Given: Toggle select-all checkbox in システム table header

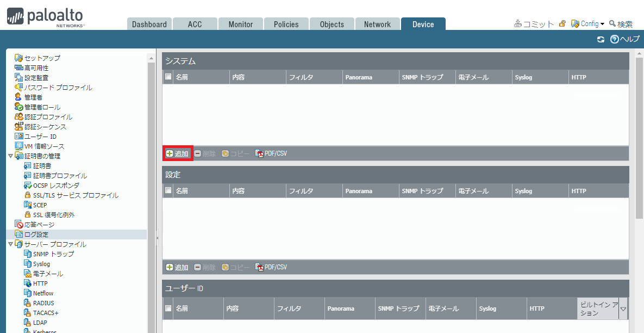Looking at the screenshot, I should 168,77.
